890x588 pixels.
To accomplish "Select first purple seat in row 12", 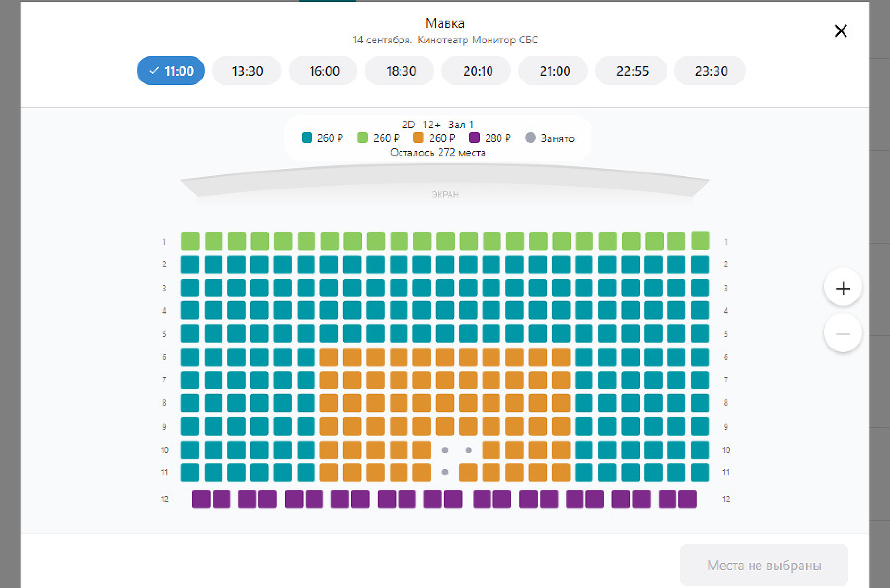I will tap(201, 499).
